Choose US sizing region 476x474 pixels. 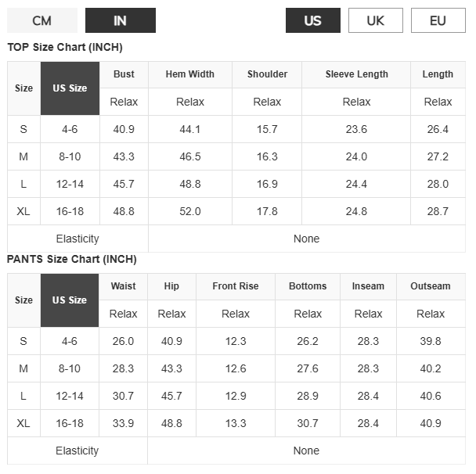pyautogui.click(x=312, y=20)
